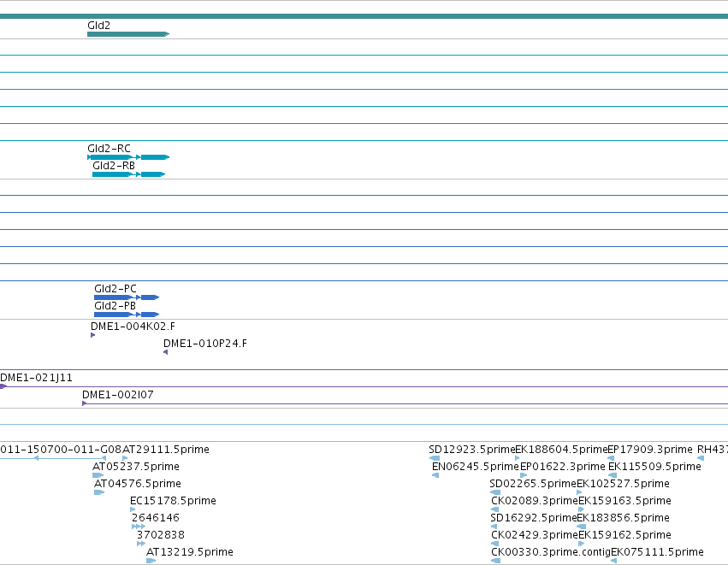Viewport: 728px width, 565px height.
Task: Open the CK00330.3prime.contig entry
Action: (x=551, y=552)
